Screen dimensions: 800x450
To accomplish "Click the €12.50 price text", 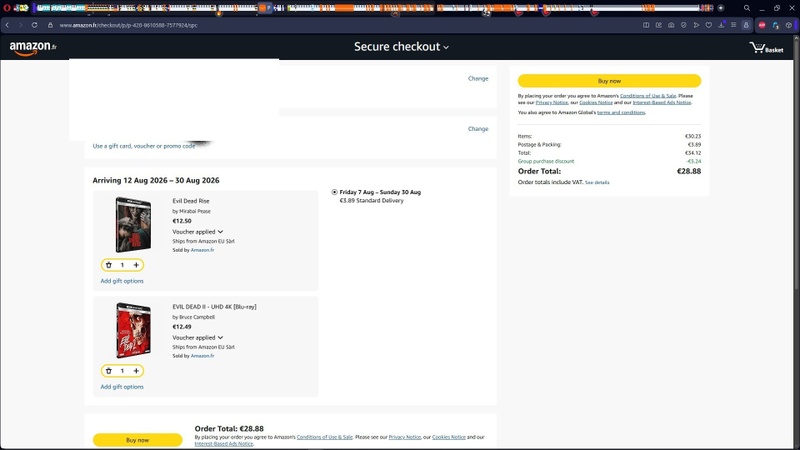I will coord(182,221).
